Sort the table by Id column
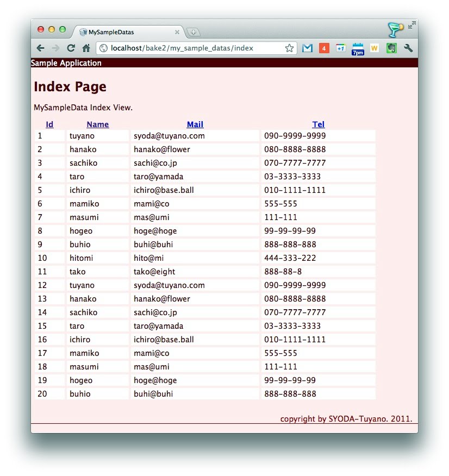The image size is (449, 476). (x=50, y=124)
